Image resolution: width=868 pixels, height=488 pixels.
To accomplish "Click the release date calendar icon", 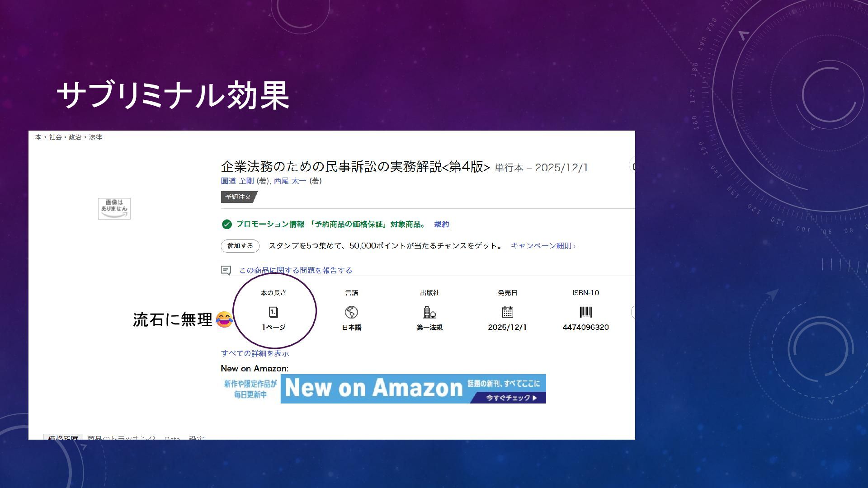I will click(507, 312).
